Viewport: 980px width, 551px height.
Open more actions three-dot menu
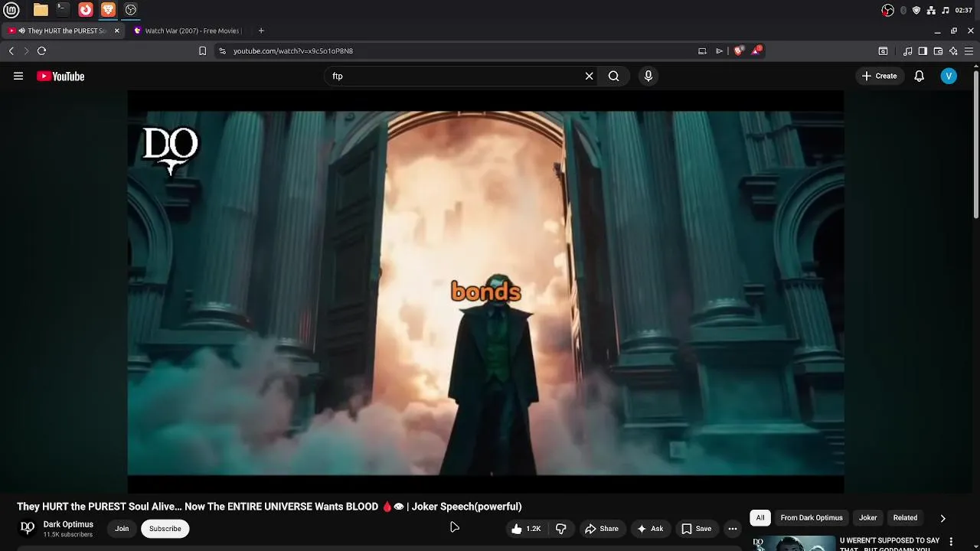coord(733,529)
